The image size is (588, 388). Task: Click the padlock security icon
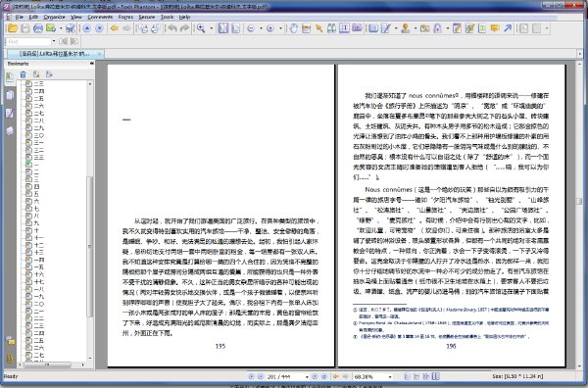pos(438,28)
